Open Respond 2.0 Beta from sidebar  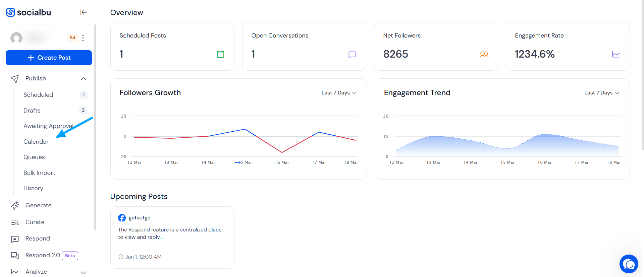click(43, 255)
